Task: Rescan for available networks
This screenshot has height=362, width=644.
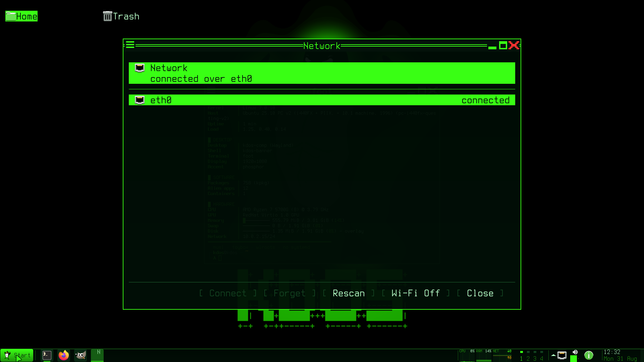Action: tap(348, 293)
